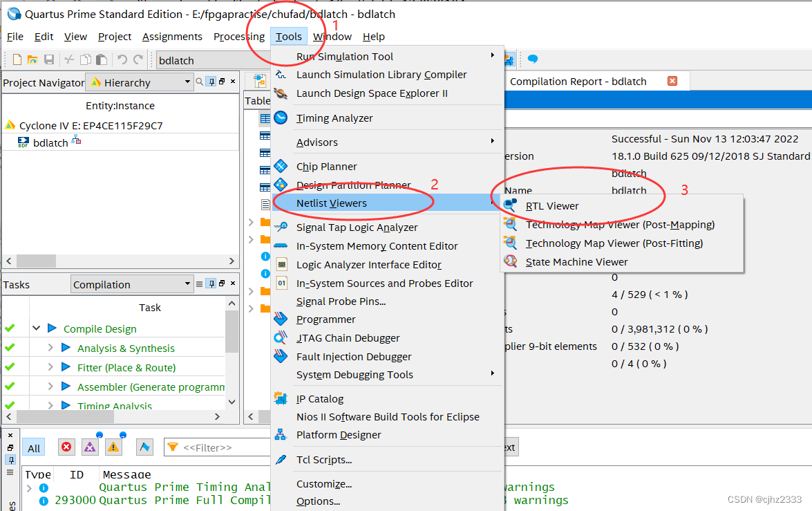Click the Open File folder icon

[x=32, y=59]
